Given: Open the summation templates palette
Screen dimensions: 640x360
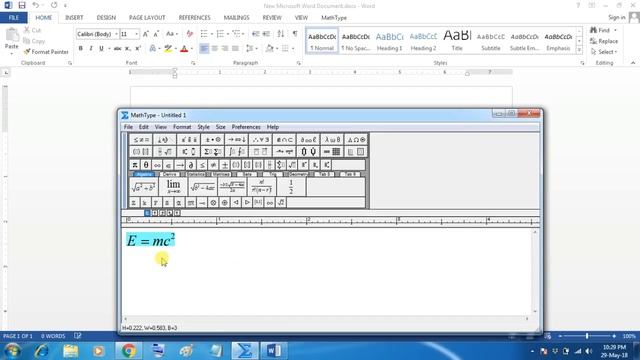Looking at the screenshot, I should point(212,152).
